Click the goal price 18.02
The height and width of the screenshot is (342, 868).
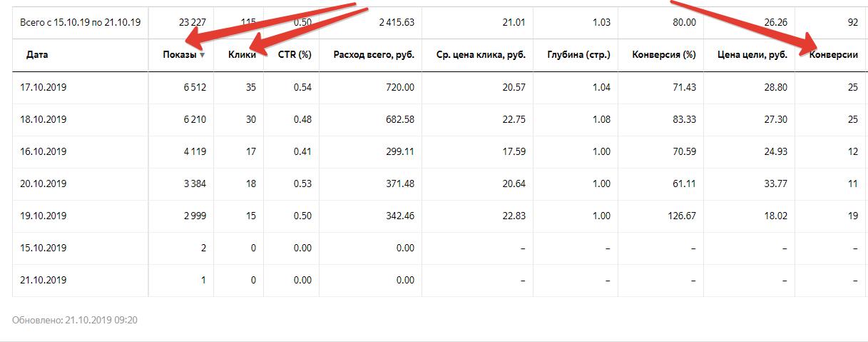[x=776, y=216]
